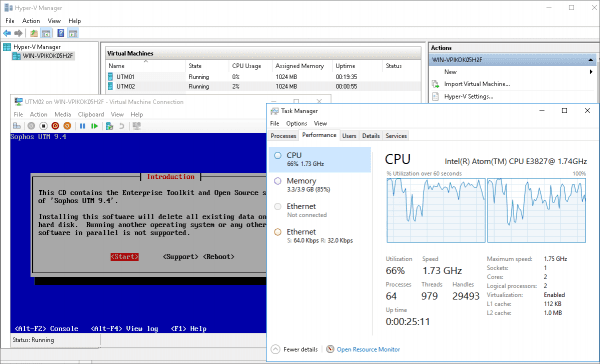Toggle the Show/Hide Console Tree toolbar icon
Viewport: 600px width, 364px height.
[x=46, y=33]
